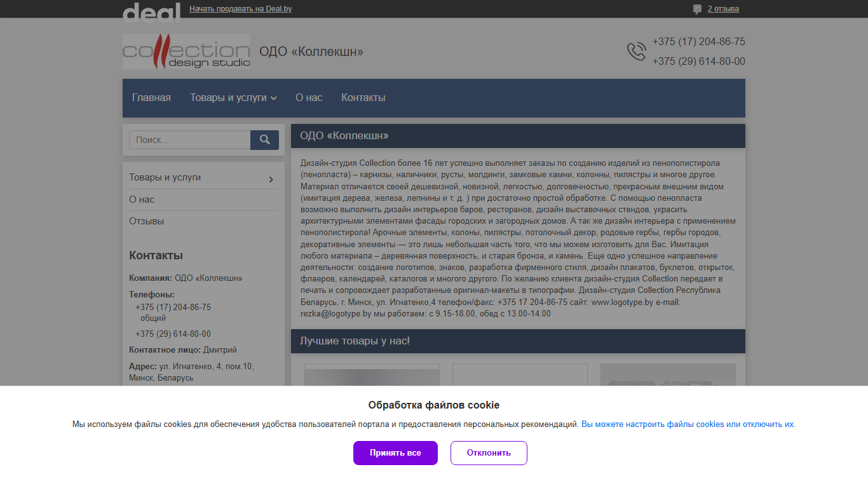This screenshot has width=868, height=488.
Task: Open sidebar 'Отзывы' link
Action: click(147, 221)
